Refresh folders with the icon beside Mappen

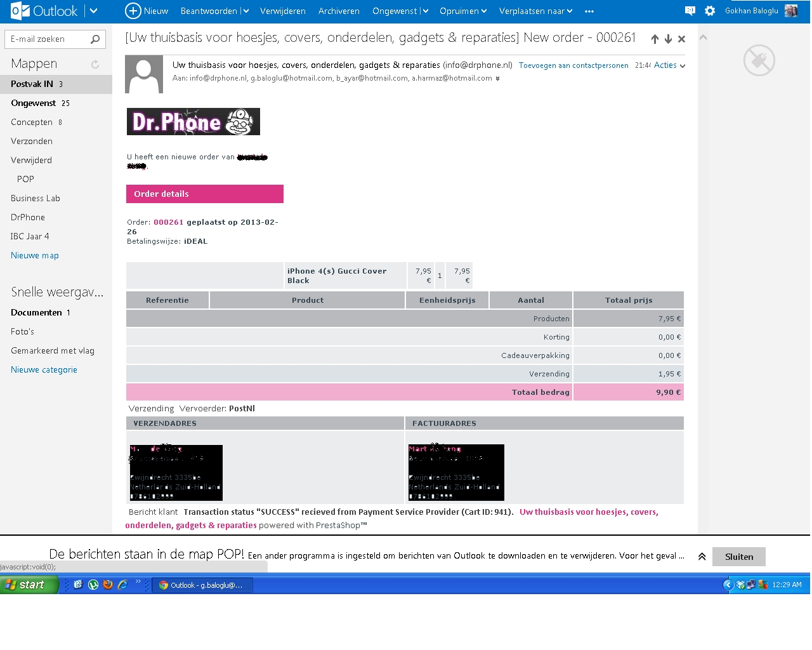pyautogui.click(x=95, y=64)
